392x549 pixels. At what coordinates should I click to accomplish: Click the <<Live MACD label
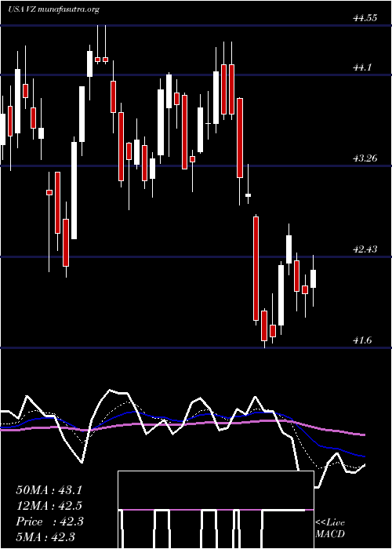point(330,528)
